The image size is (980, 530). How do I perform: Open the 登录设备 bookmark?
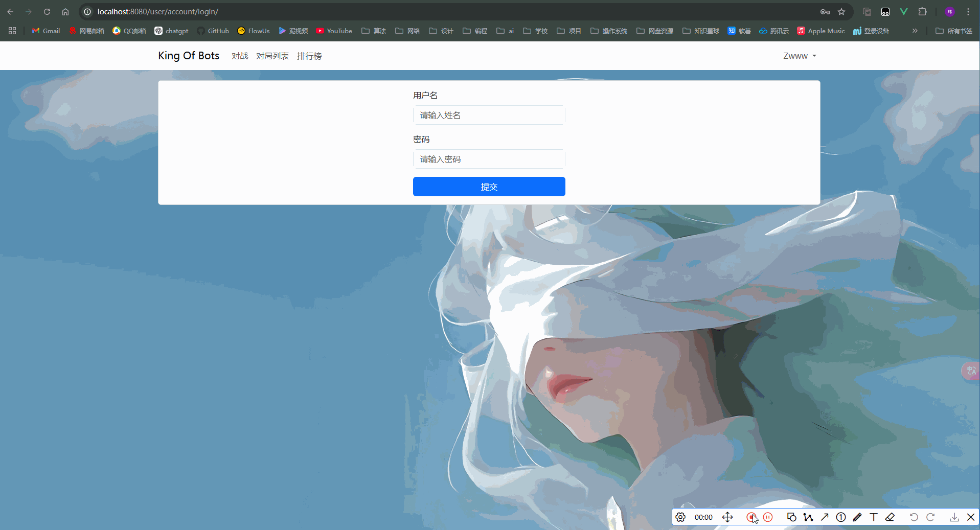coord(871,31)
